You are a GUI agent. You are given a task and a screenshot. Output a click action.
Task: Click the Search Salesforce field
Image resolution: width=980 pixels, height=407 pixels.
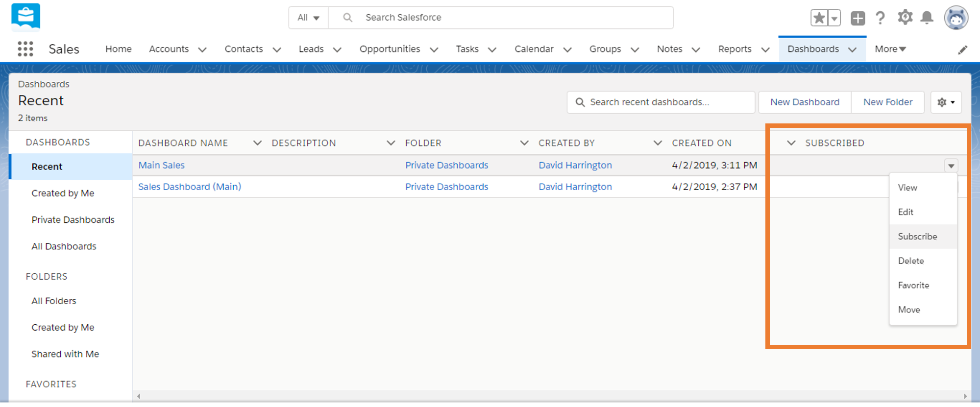point(501,18)
